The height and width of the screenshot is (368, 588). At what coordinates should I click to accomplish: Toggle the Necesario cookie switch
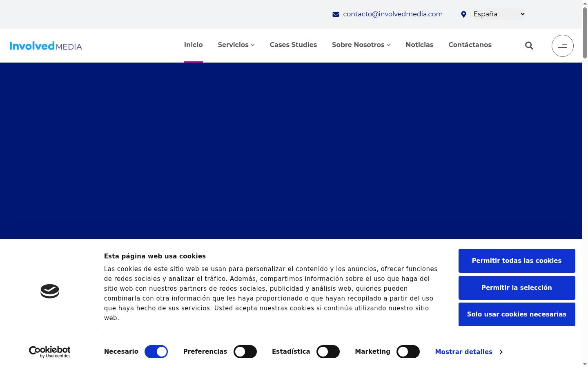(156, 352)
